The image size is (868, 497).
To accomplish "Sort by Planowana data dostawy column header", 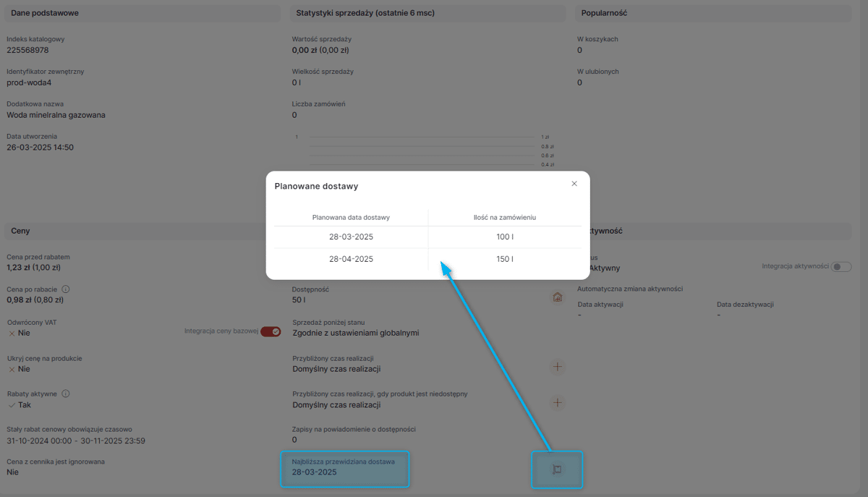I will 352,217.
